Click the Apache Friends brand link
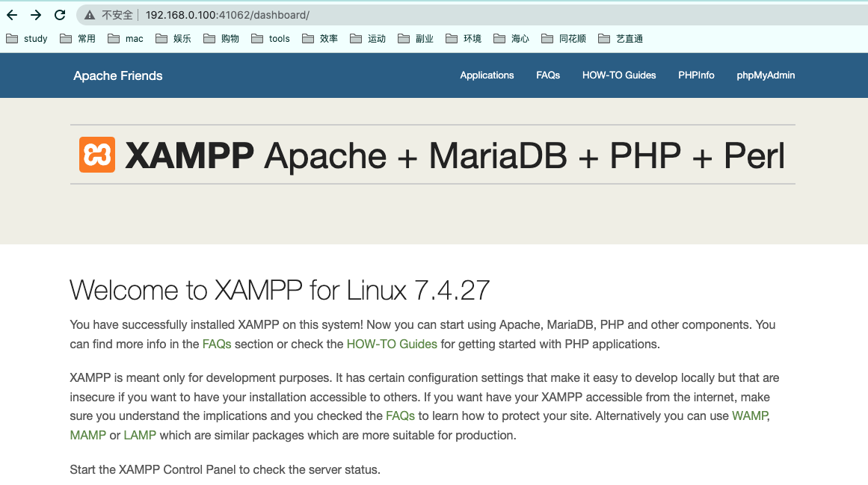The width and height of the screenshot is (868, 485). coord(118,75)
